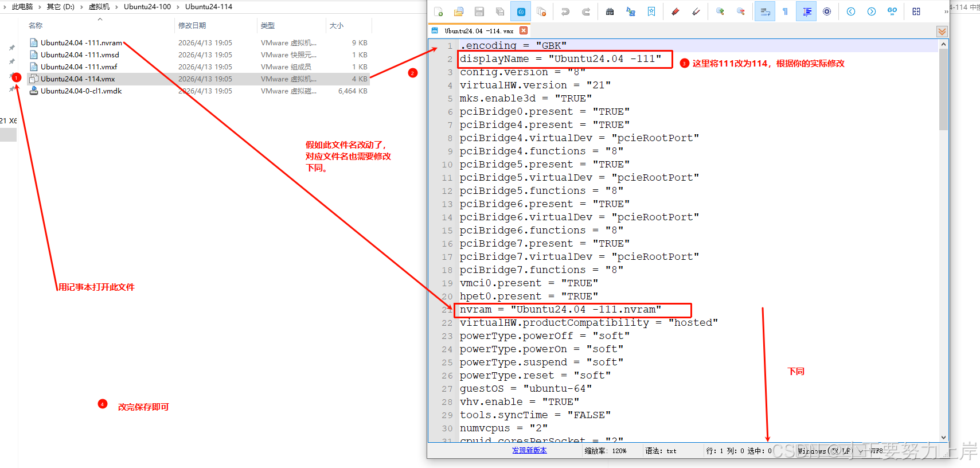
Task: Expand the toolbar overflow chevron
Action: click(x=946, y=11)
